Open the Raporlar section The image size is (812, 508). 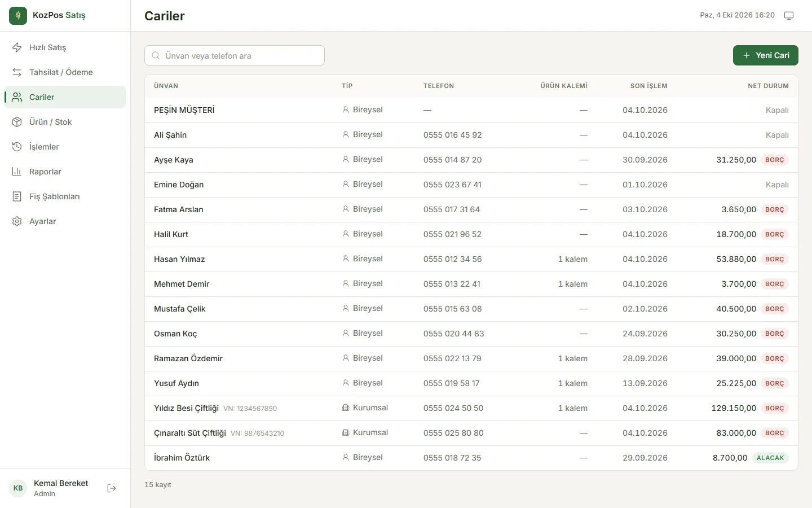(x=65, y=172)
